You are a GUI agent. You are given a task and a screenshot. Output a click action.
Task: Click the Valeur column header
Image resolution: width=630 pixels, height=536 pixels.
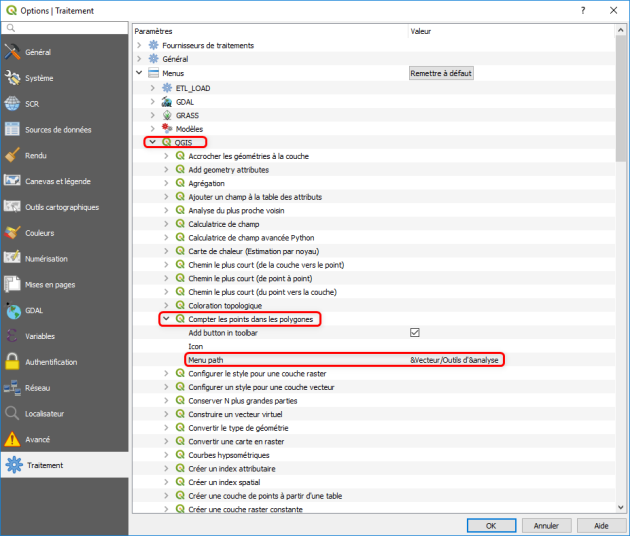(x=511, y=31)
